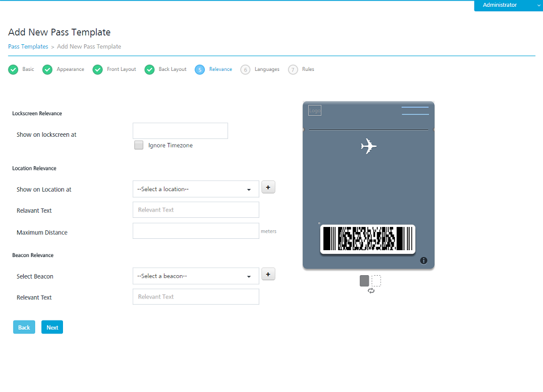
Task: Click the Logo placeholder on the pass
Action: tap(315, 111)
